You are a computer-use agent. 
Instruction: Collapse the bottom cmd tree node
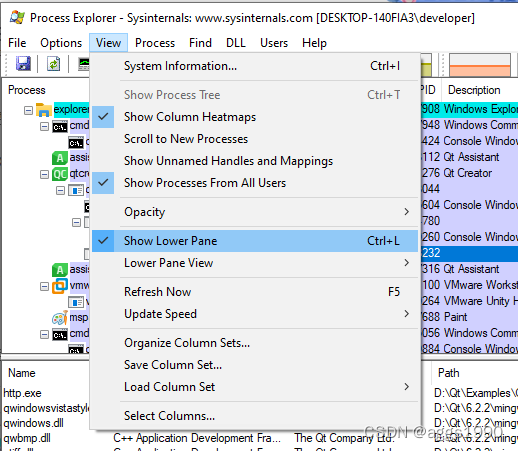tap(44, 334)
